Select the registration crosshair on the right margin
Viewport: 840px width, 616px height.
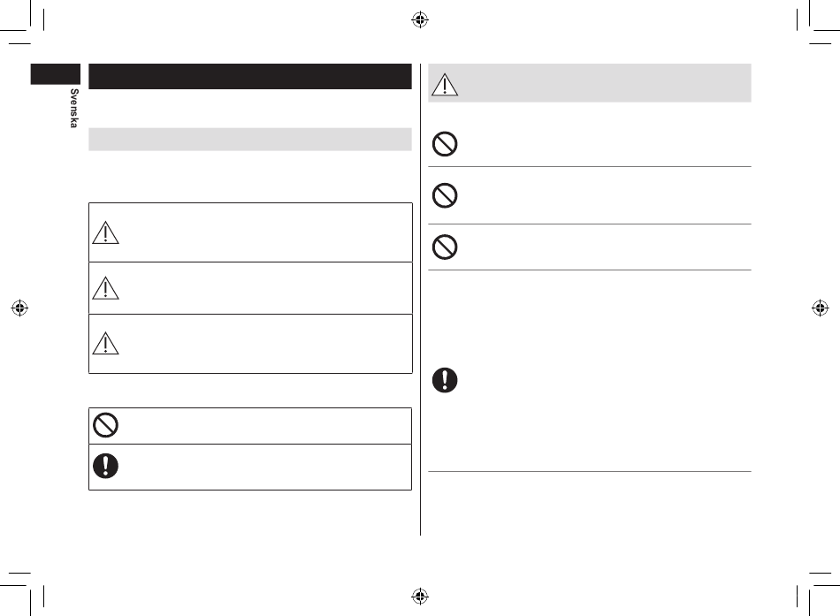pyautogui.click(x=821, y=308)
